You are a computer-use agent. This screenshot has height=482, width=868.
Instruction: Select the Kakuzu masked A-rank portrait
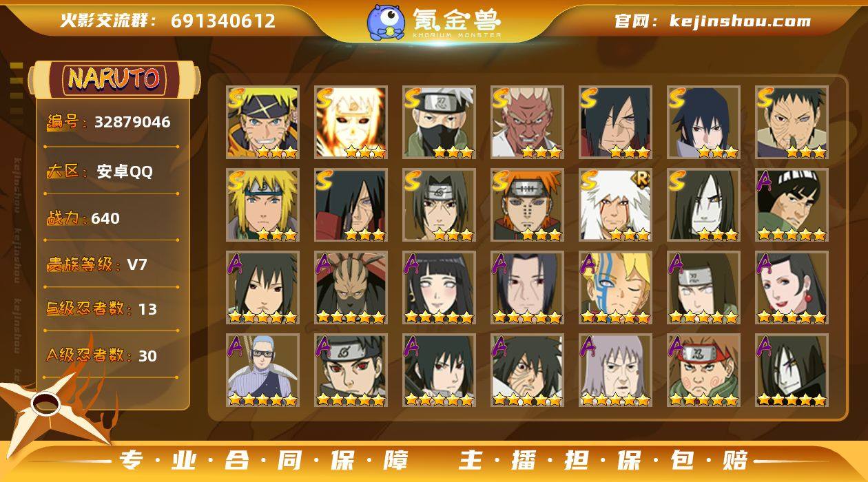pyautogui.click(x=351, y=288)
